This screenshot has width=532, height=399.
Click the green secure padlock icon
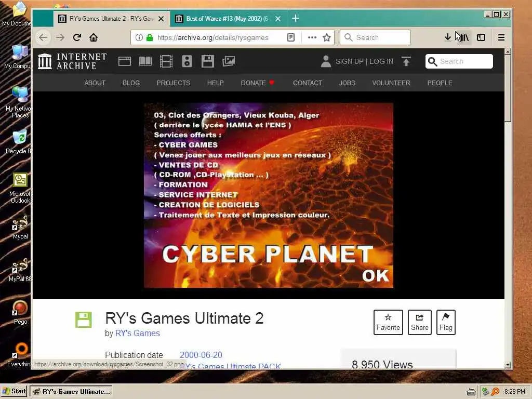coord(149,37)
